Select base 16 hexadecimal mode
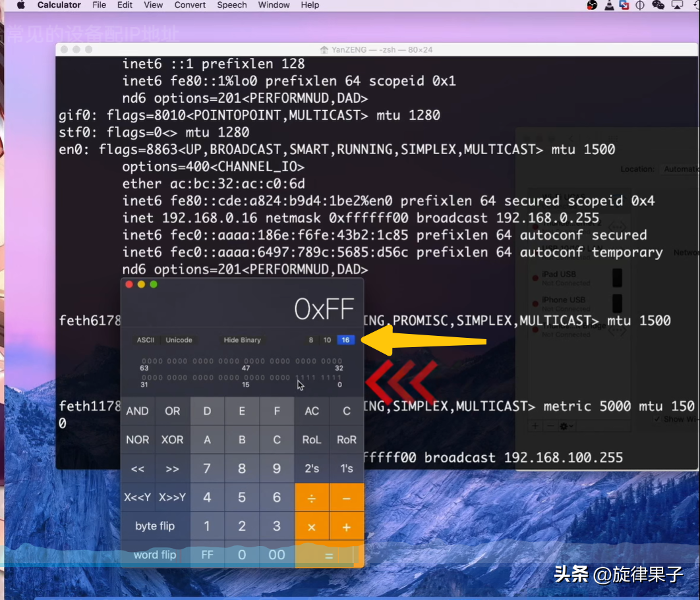This screenshot has width=700, height=600. [345, 340]
